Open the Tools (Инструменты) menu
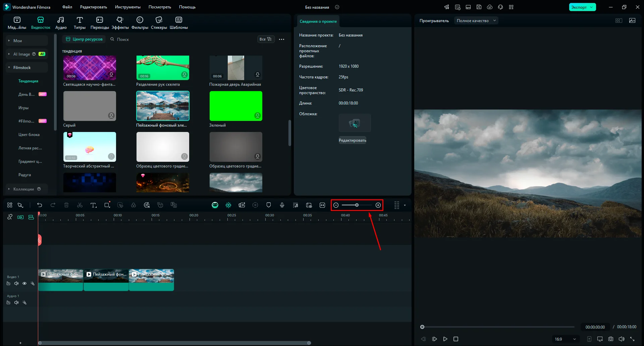This screenshot has width=644, height=346. 127,7
